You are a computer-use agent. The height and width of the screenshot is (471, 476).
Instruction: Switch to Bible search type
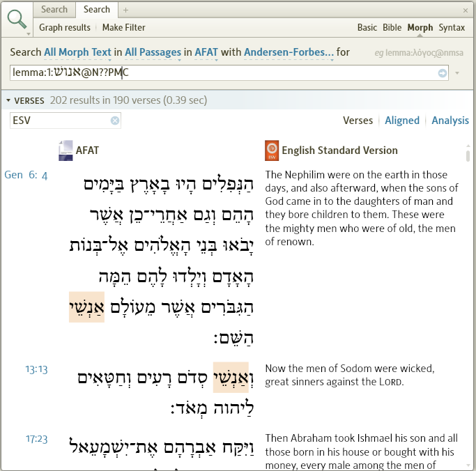point(392,28)
